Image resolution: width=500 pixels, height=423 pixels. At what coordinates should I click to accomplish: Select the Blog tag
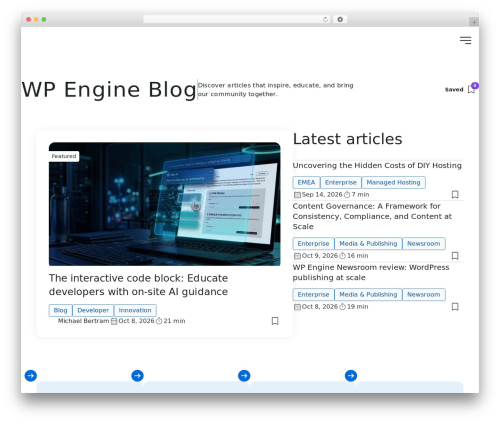click(x=60, y=310)
